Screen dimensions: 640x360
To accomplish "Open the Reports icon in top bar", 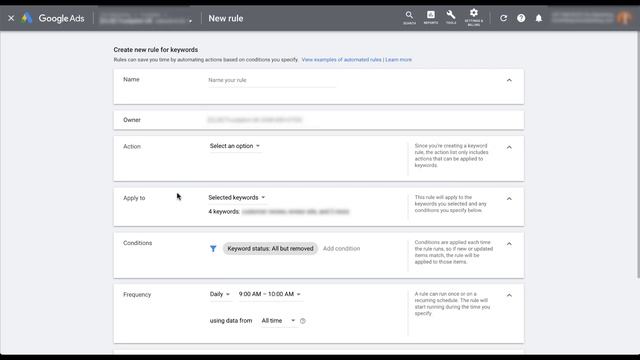I will coord(431,18).
